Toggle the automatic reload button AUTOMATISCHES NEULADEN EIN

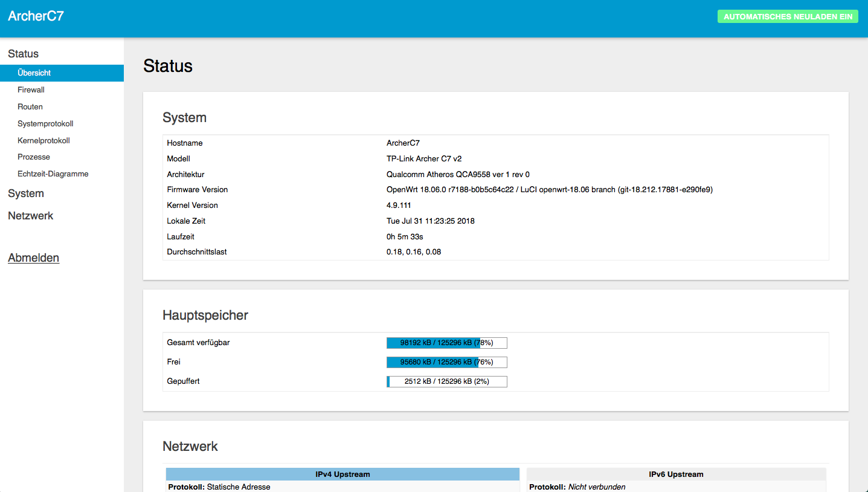point(788,17)
